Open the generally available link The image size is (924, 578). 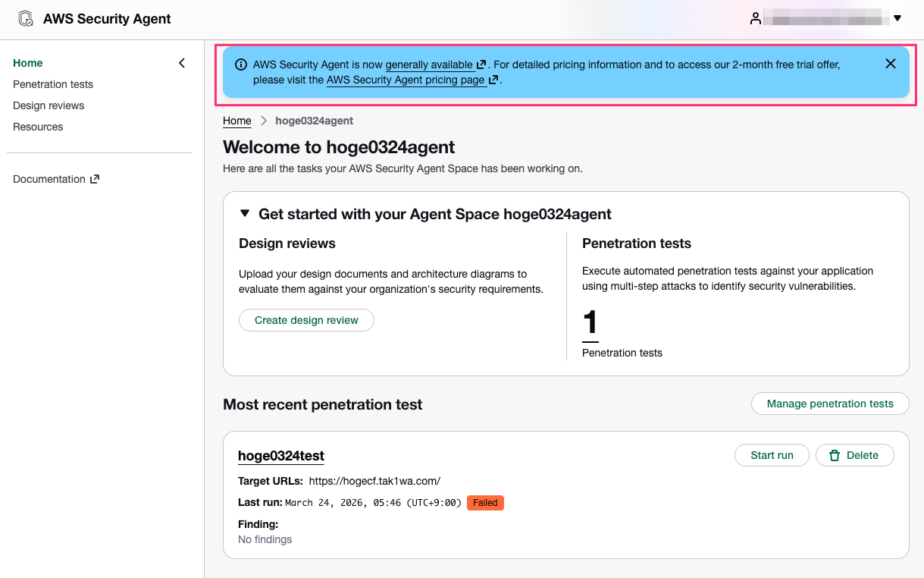coord(429,64)
